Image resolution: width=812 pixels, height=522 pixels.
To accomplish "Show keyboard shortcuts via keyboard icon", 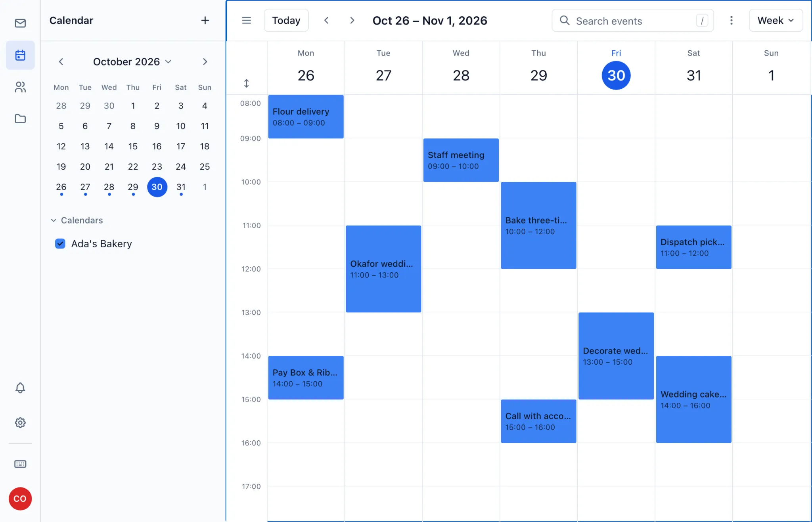I will pyautogui.click(x=20, y=464).
